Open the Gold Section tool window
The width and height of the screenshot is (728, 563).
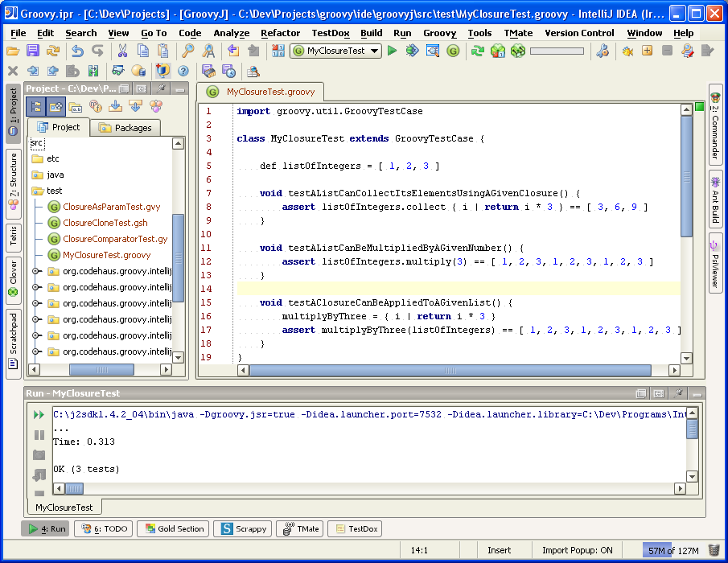point(174,528)
